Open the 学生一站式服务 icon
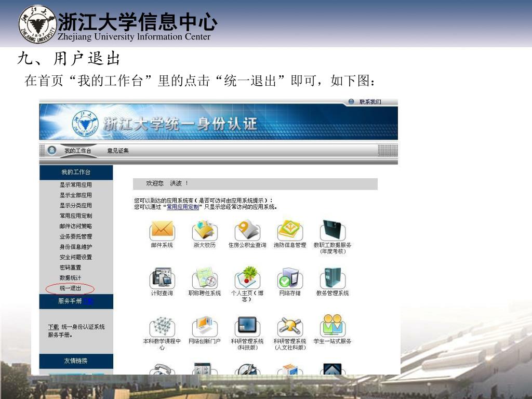The image size is (532, 399). [332, 325]
